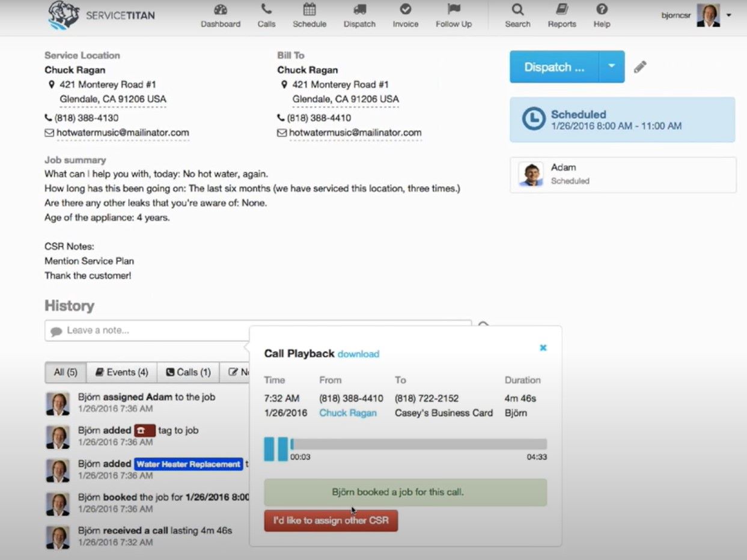This screenshot has width=747, height=560.
Task: Click the Water Heater Replacement tag
Action: tap(189, 464)
